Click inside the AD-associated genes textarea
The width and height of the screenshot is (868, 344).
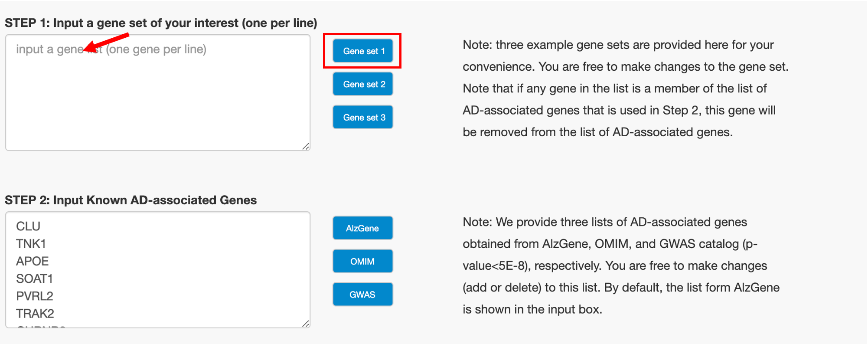[x=173, y=269]
